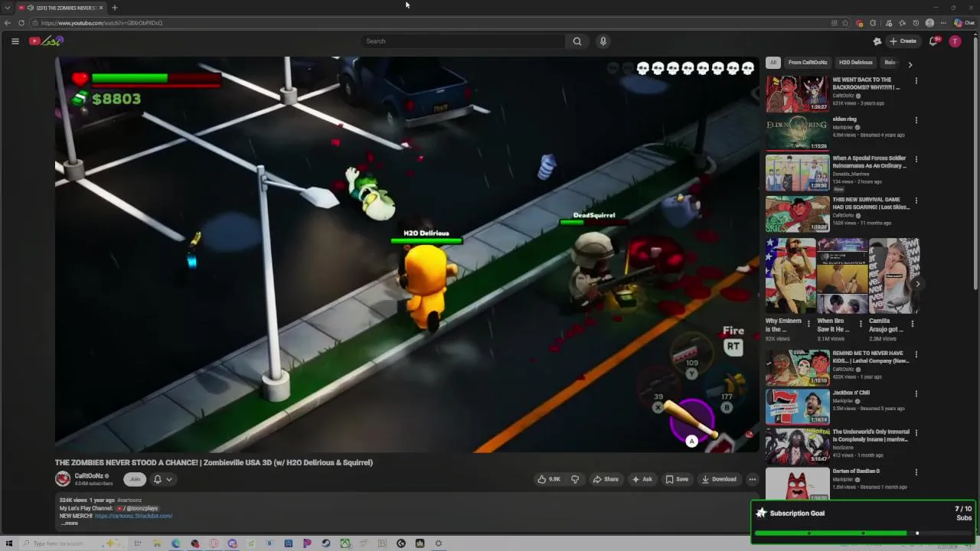Select the From CaRtOoNz filter chip
The width and height of the screenshot is (980, 551).
tap(808, 63)
